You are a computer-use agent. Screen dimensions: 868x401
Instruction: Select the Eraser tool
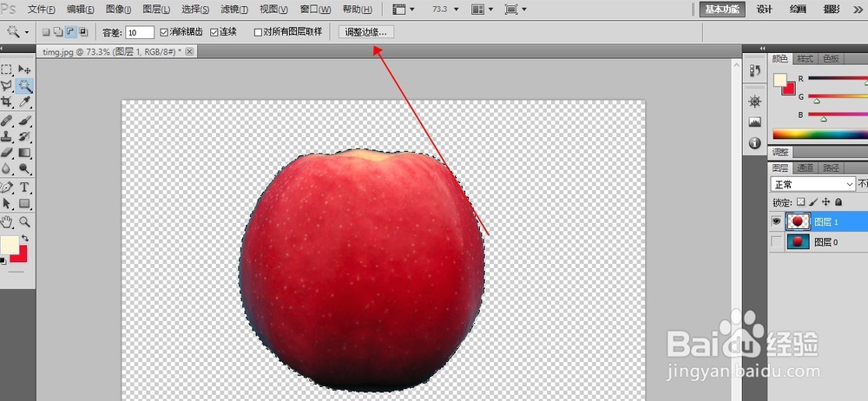(x=7, y=152)
